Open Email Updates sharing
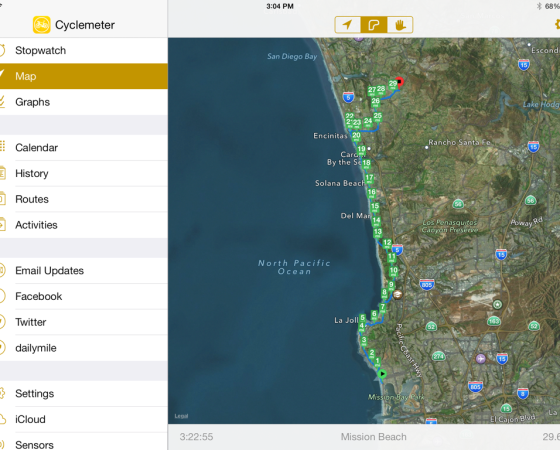This screenshot has height=450, width=560. [x=84, y=270]
